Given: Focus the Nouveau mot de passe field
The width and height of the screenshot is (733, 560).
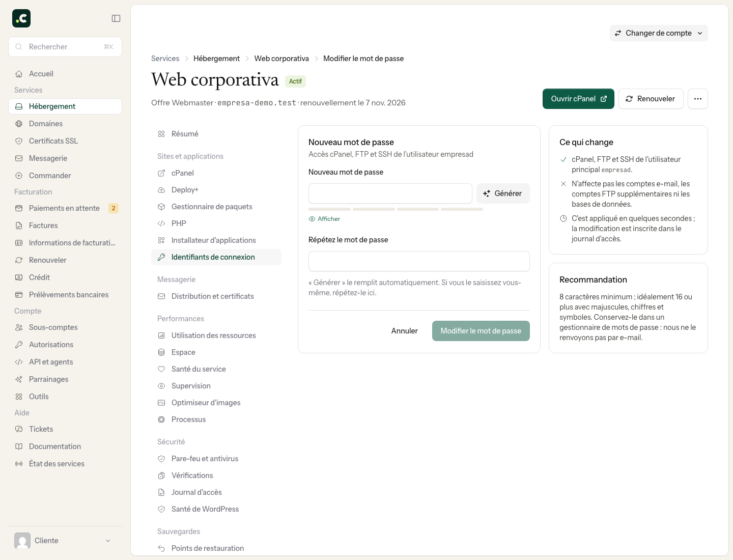Looking at the screenshot, I should click(390, 193).
